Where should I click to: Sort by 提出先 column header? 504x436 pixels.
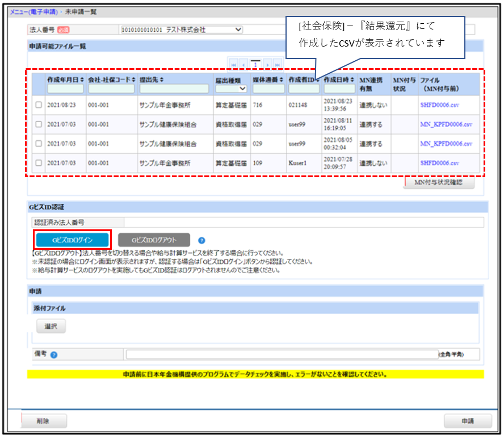[x=152, y=79]
